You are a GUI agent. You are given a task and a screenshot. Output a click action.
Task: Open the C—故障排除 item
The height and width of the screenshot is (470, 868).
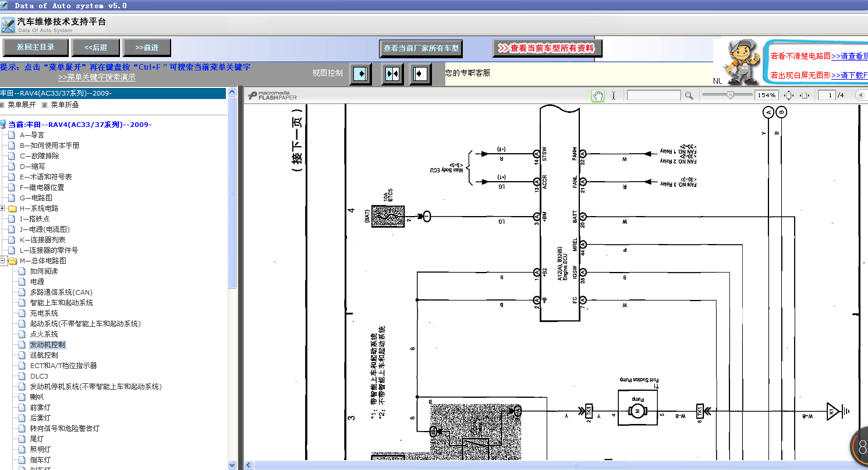coord(40,156)
